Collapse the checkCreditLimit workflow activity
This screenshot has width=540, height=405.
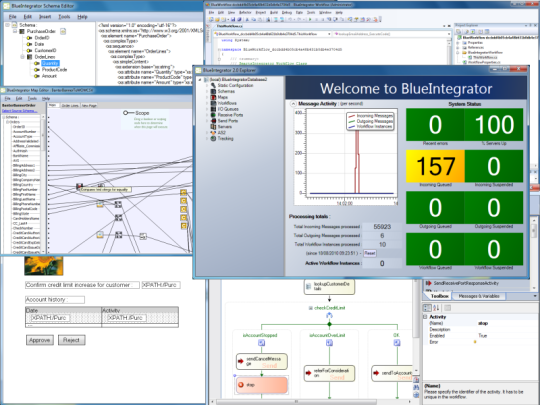[310, 308]
